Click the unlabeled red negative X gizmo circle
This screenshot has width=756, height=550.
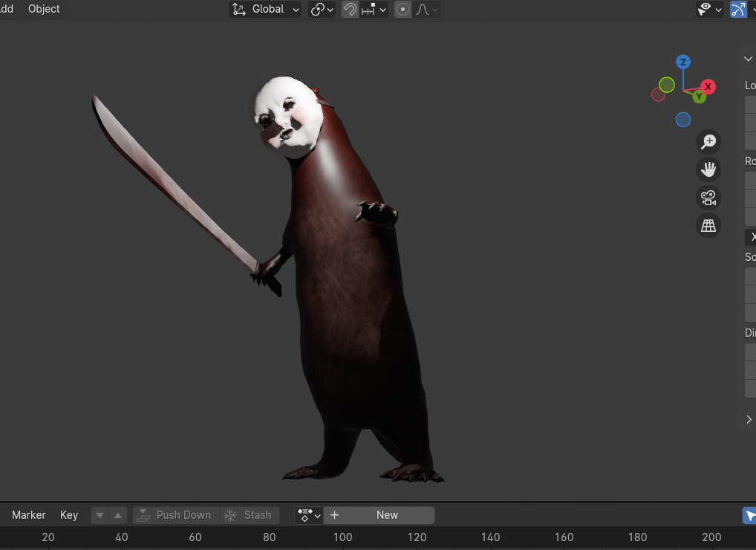point(658,94)
